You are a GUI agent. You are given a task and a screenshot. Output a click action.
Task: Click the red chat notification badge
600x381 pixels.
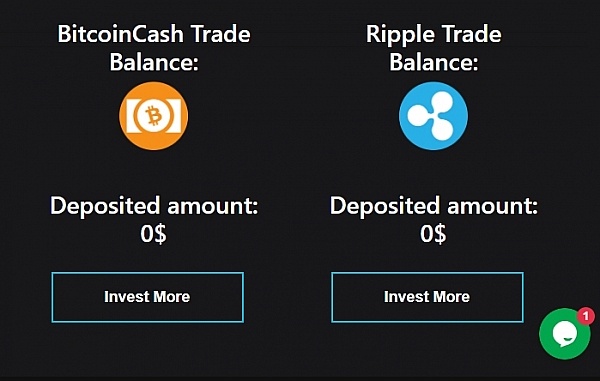(585, 316)
